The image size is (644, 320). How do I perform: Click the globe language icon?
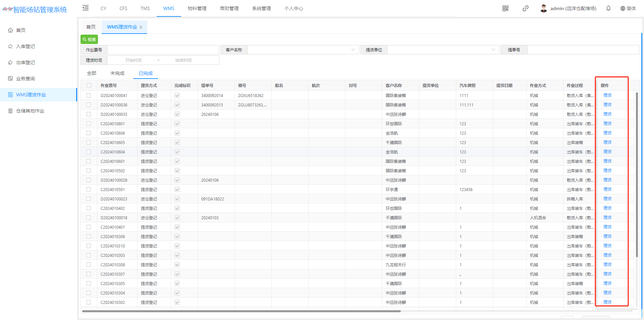coord(623,8)
